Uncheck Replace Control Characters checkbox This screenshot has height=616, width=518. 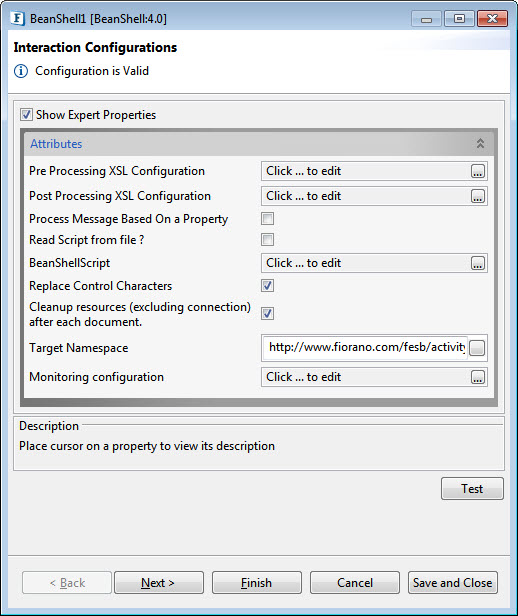(267, 286)
